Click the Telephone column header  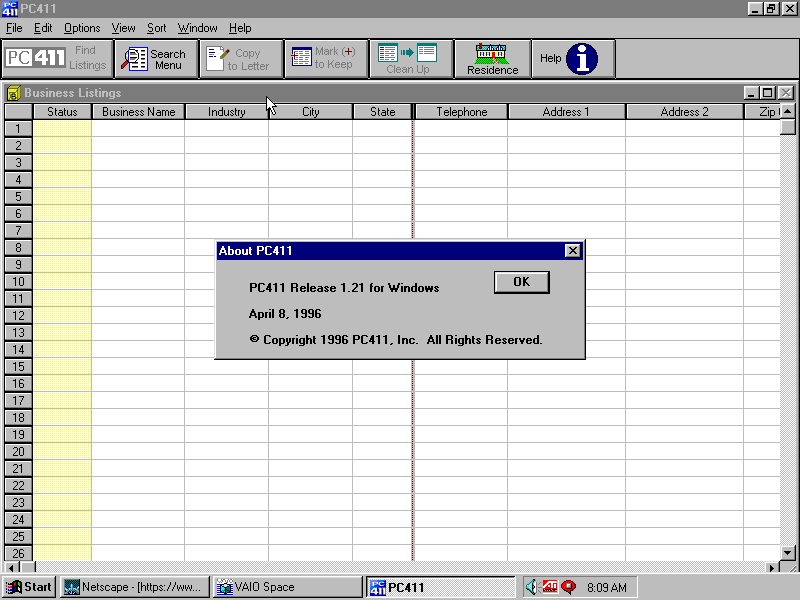[x=461, y=112]
